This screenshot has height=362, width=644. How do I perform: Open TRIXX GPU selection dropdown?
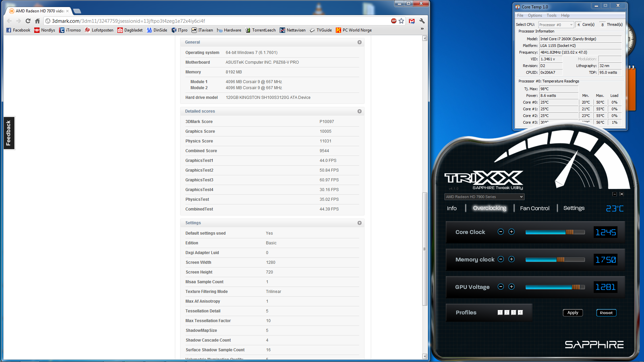(x=484, y=197)
